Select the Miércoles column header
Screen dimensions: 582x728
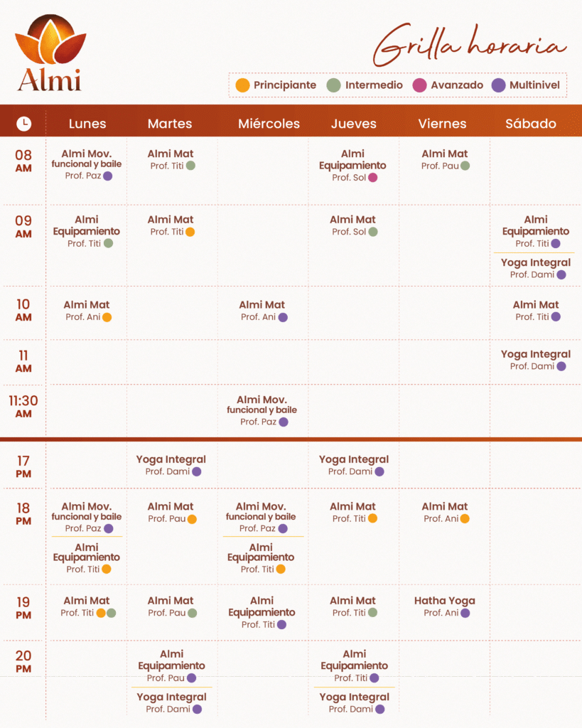click(269, 124)
